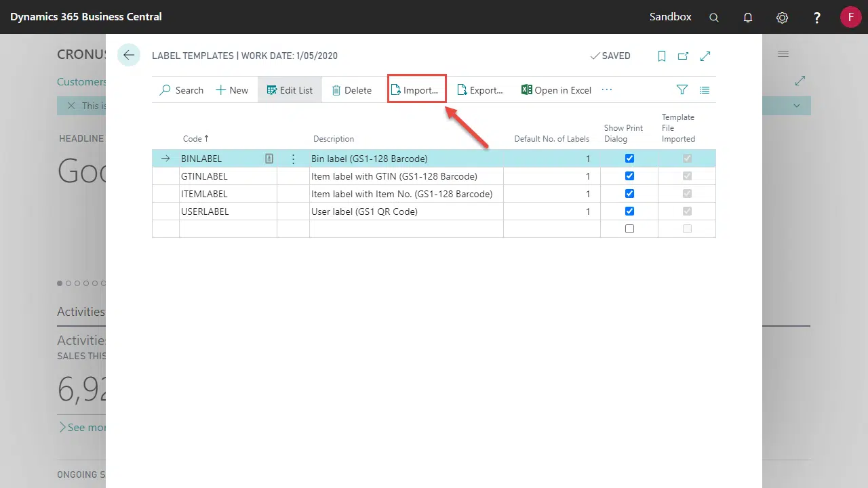Click the back arrow button
This screenshot has width=868, height=488.
point(128,56)
